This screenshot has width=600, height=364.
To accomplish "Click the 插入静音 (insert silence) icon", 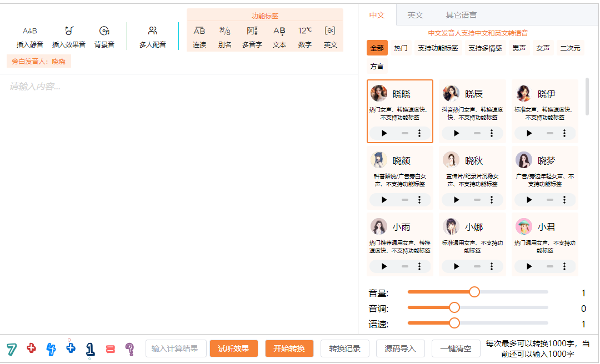I will (x=30, y=31).
